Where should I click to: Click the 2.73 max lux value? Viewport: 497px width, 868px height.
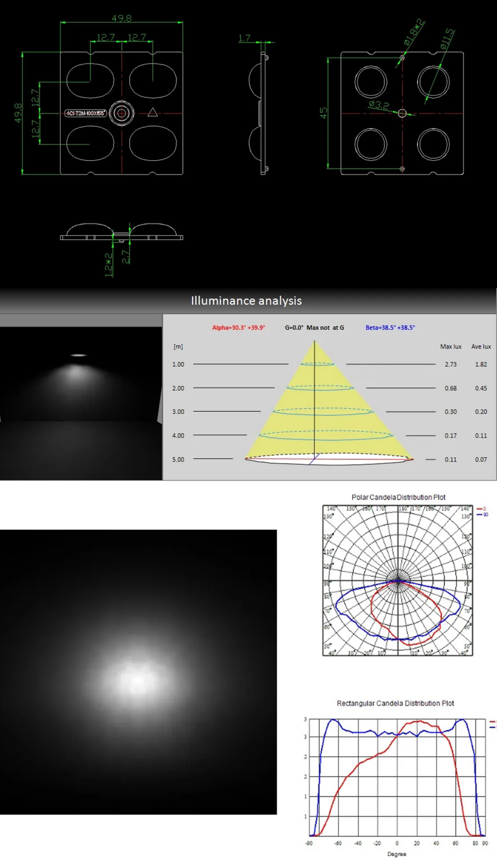pos(450,364)
